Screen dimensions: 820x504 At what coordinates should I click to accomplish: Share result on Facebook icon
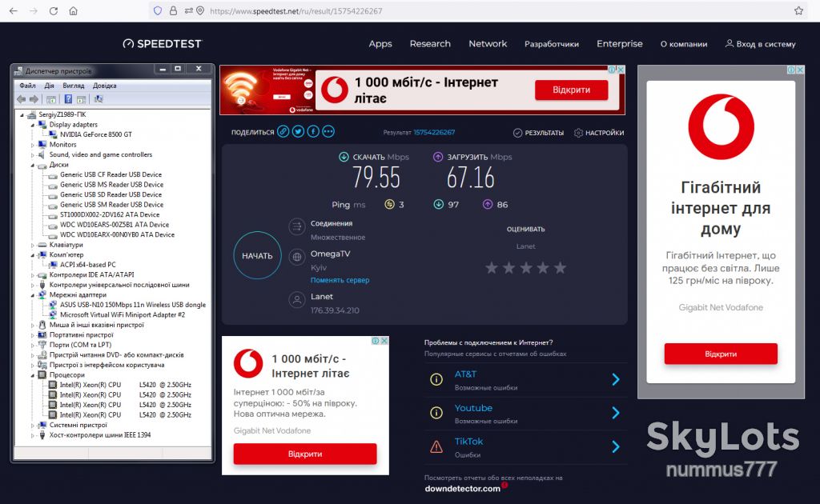pos(313,132)
